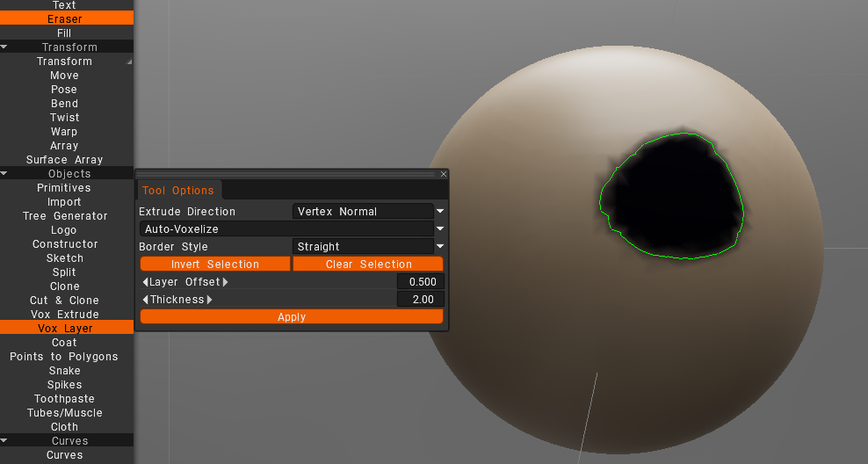Click the Thickness value field

pyautogui.click(x=421, y=300)
